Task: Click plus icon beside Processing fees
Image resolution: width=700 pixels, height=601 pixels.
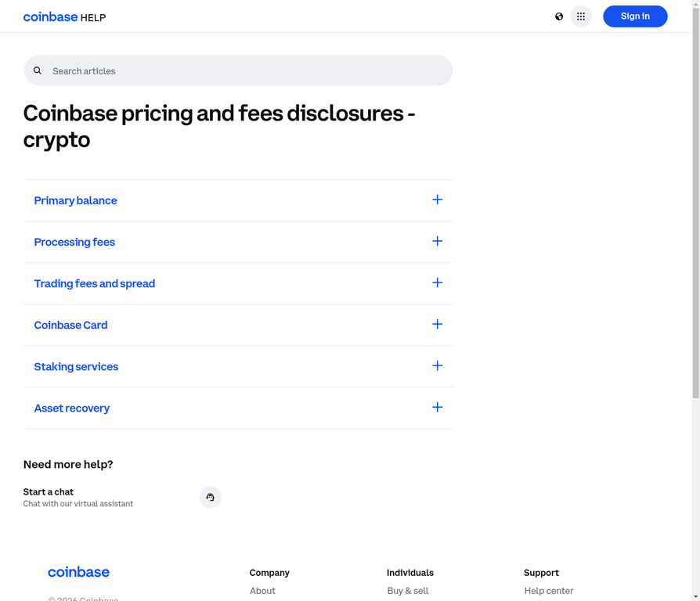Action: point(437,241)
